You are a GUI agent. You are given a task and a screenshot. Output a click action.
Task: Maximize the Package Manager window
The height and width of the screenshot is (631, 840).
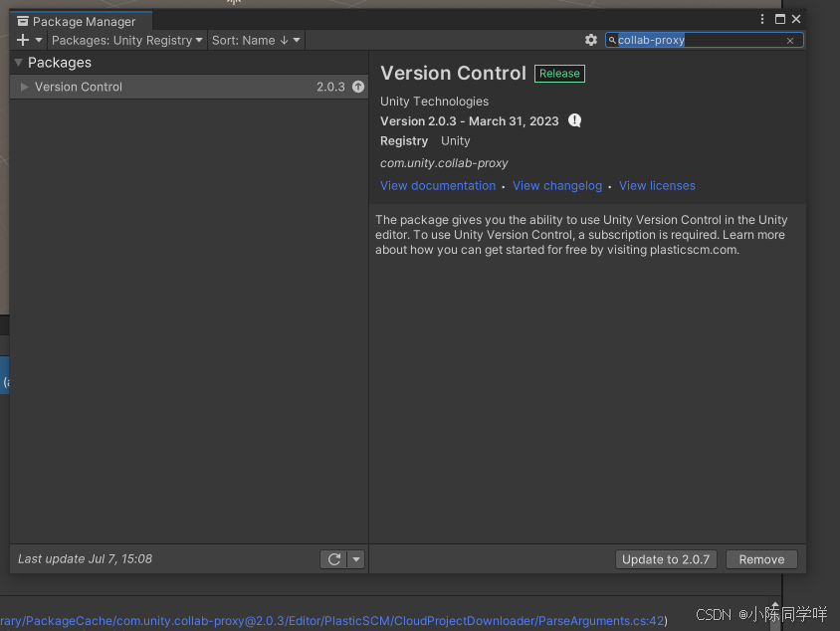point(780,19)
